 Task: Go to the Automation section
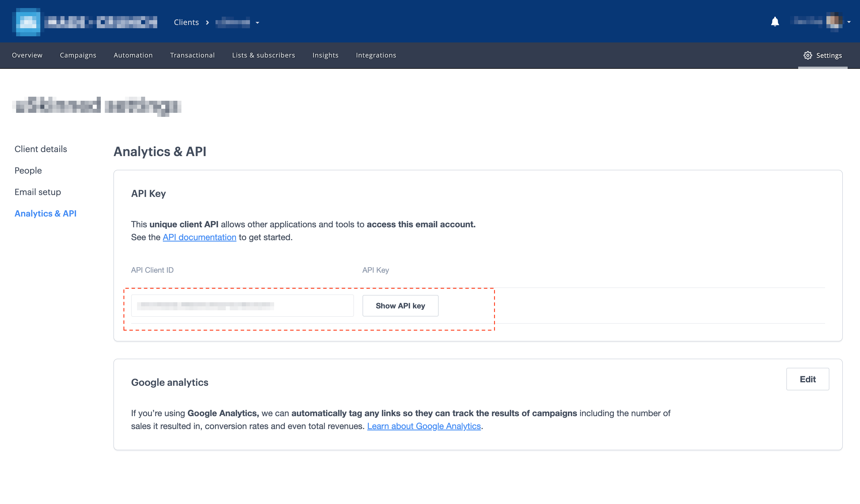point(133,55)
